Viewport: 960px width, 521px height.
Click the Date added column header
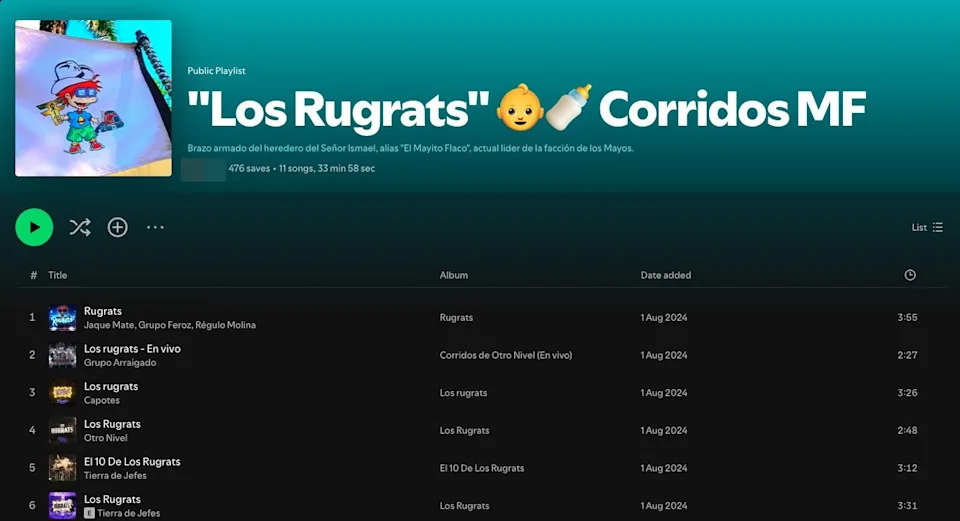pos(666,275)
